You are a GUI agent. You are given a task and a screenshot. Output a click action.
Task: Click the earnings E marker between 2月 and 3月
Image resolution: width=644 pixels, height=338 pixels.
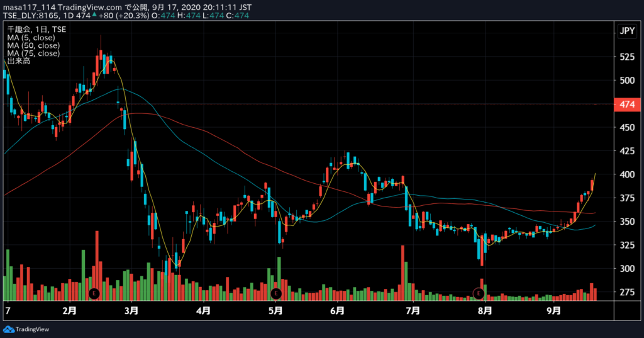94,293
